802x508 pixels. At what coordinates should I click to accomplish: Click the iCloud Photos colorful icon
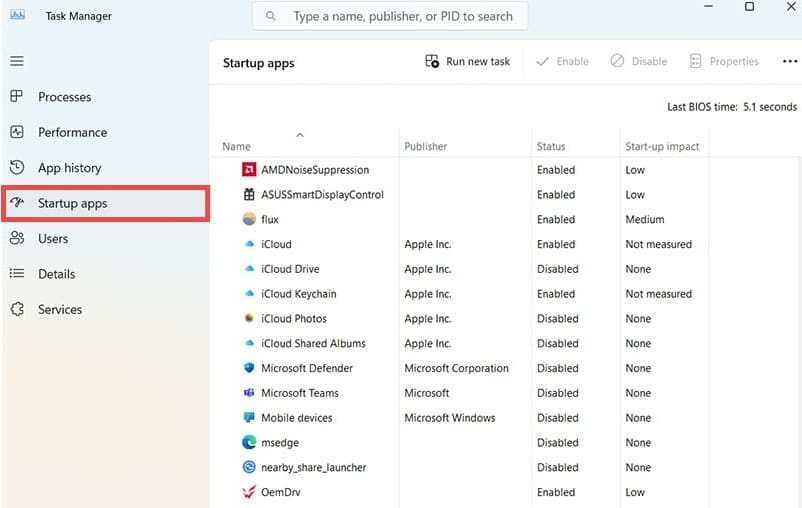pyautogui.click(x=249, y=318)
